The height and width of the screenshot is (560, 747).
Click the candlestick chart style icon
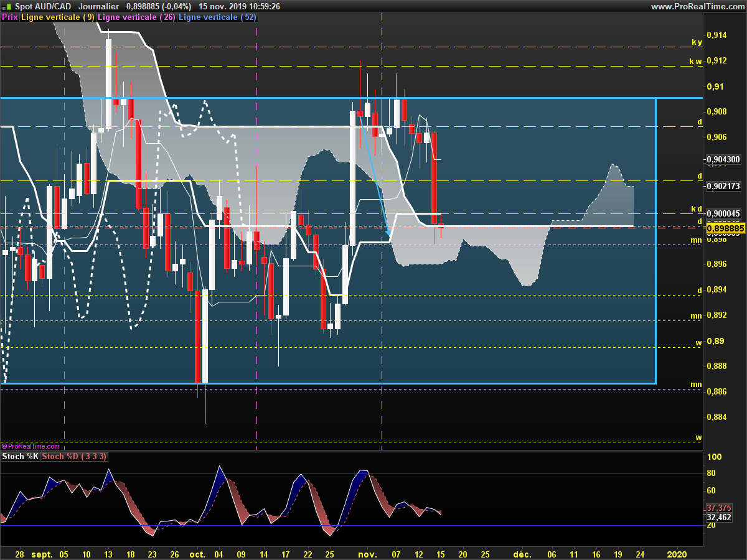pyautogui.click(x=7, y=6)
